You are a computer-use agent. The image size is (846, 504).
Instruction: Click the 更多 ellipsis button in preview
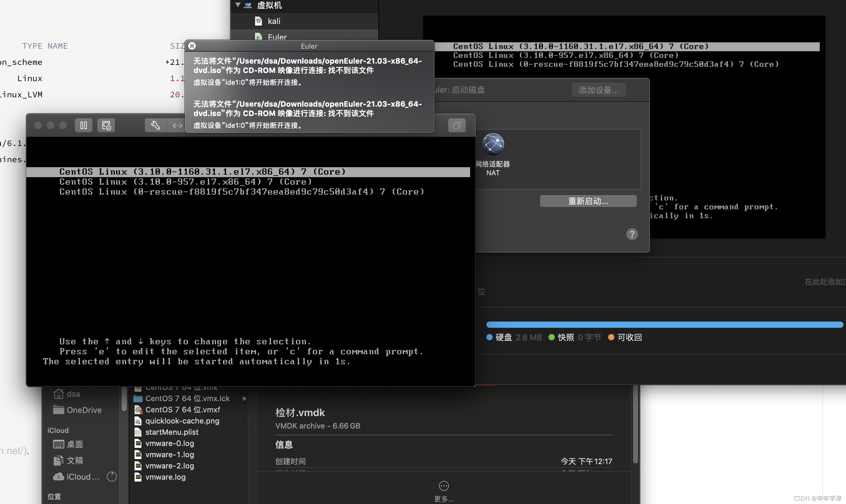(x=444, y=486)
